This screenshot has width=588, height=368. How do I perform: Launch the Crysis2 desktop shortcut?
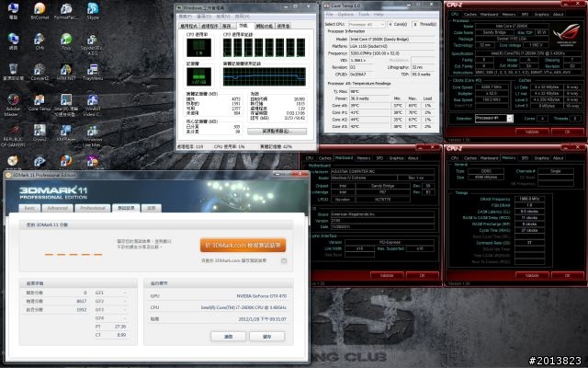40,132
